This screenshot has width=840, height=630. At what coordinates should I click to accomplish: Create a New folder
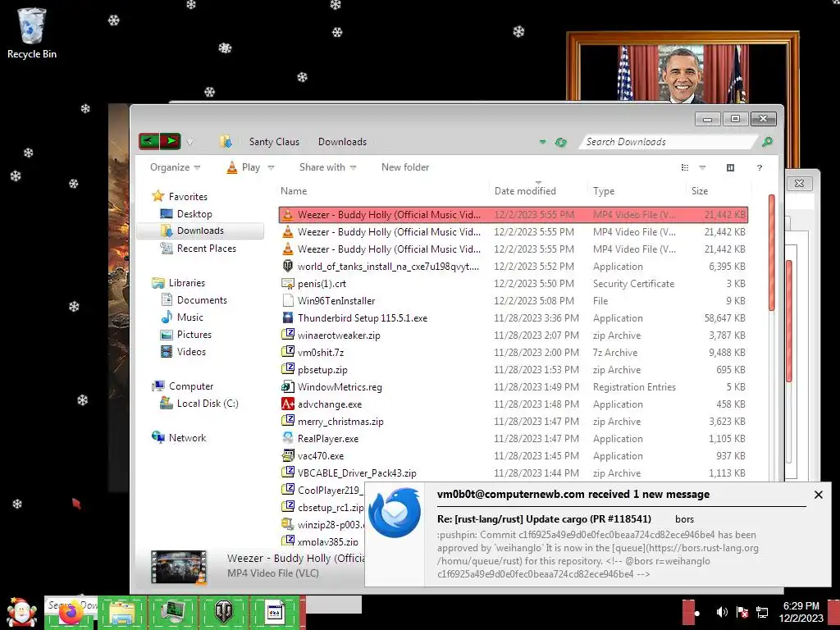[405, 167]
